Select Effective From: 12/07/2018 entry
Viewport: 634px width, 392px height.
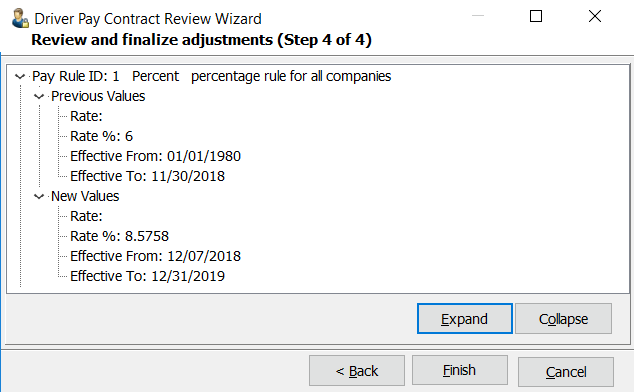point(155,256)
